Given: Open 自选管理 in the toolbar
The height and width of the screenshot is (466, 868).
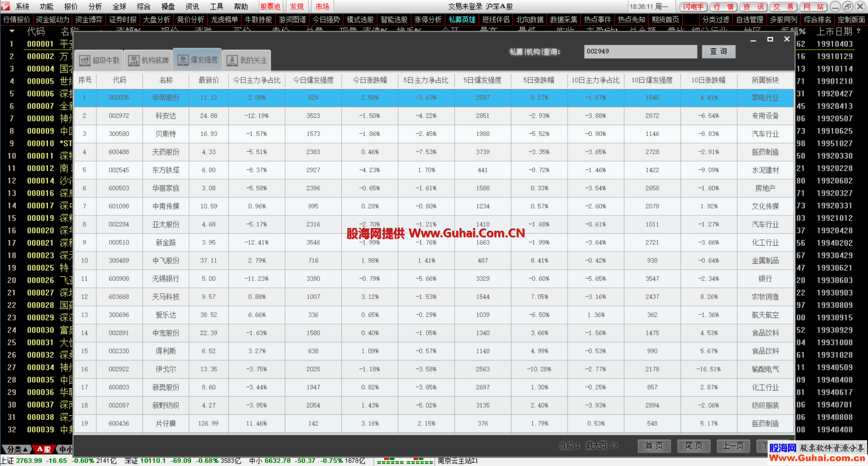Looking at the screenshot, I should point(750,19).
